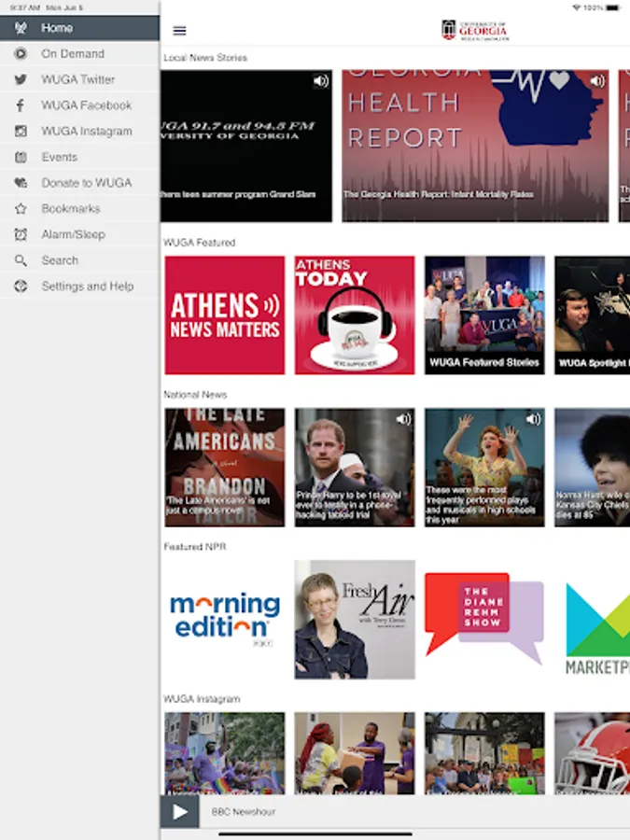Open Athens teen summer program story card
The image size is (630, 840).
246,146
